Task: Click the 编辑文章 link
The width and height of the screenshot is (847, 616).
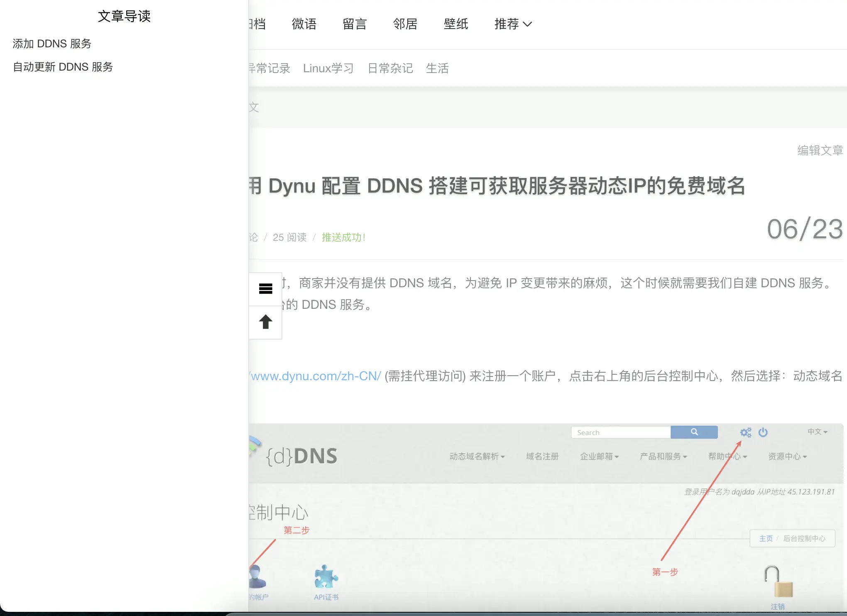Action: tap(820, 150)
